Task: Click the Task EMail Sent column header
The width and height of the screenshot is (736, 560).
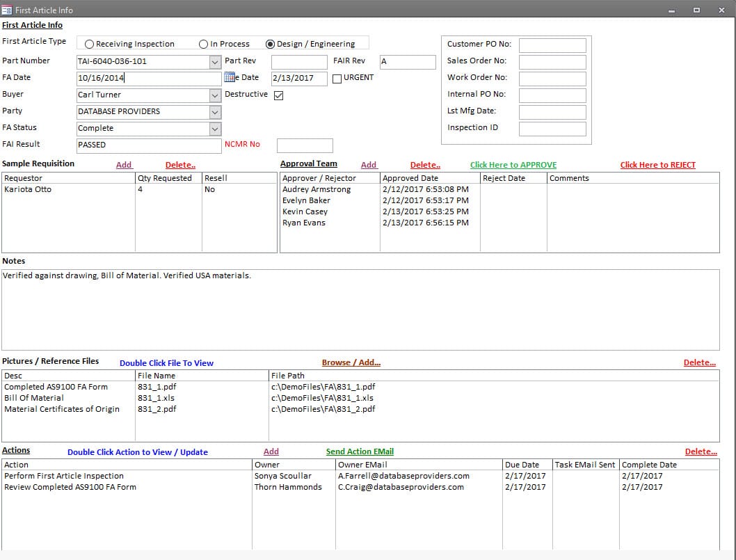Action: [586, 465]
